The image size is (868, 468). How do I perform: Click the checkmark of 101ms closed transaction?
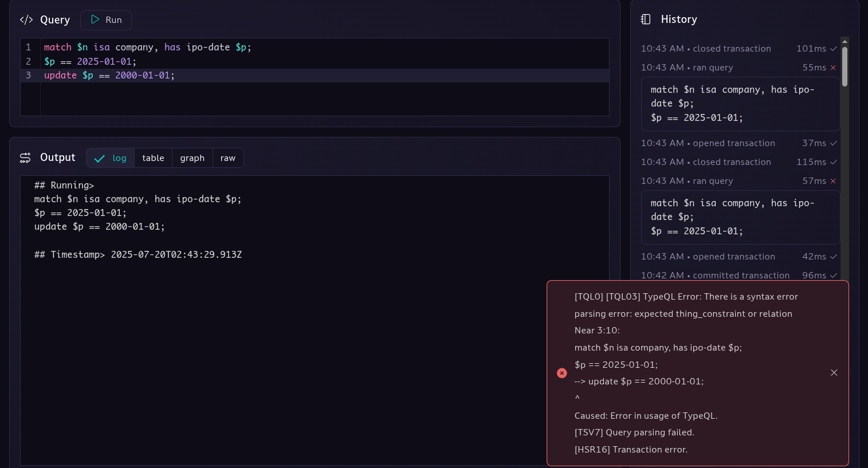pos(834,49)
